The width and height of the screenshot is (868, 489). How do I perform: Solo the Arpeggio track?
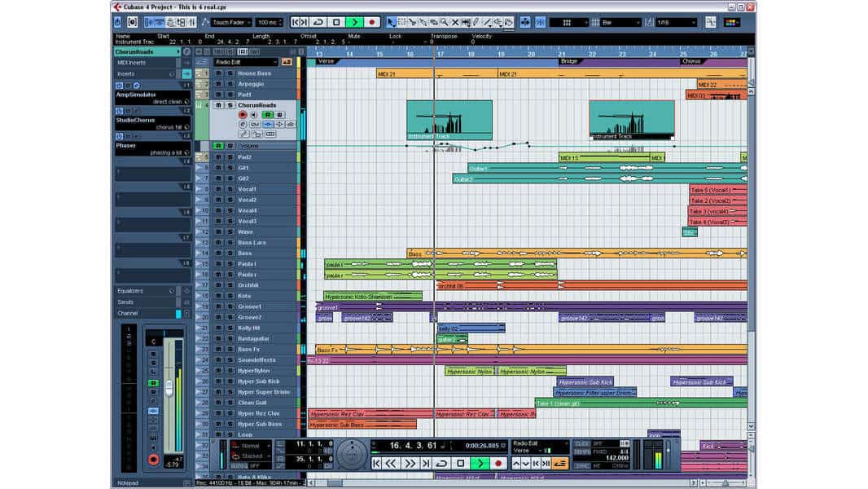pos(230,84)
